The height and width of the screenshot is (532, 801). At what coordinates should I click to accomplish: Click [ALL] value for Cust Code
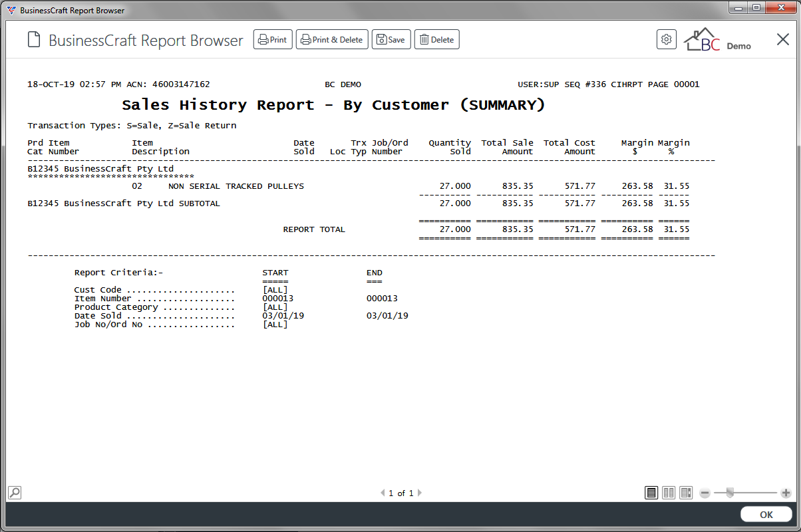click(275, 290)
